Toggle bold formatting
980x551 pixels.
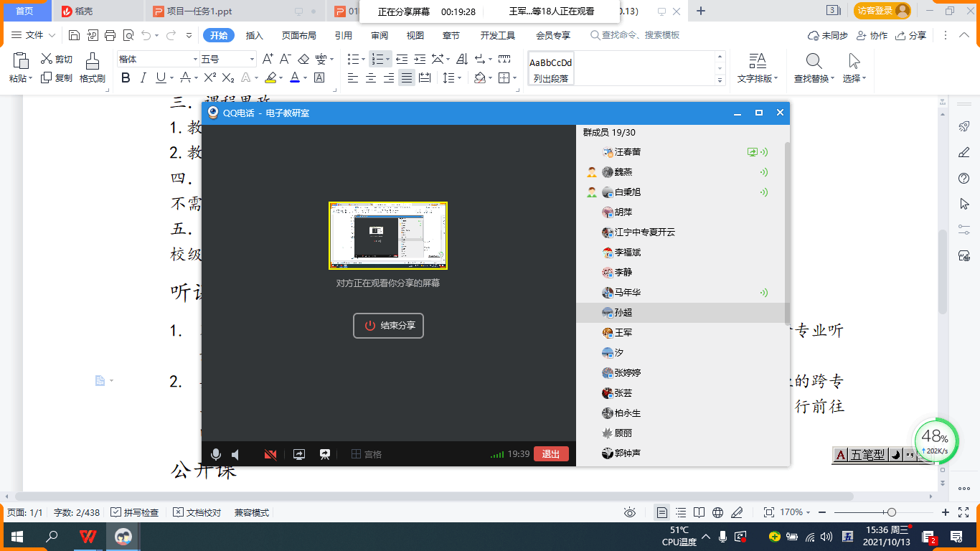pos(126,77)
